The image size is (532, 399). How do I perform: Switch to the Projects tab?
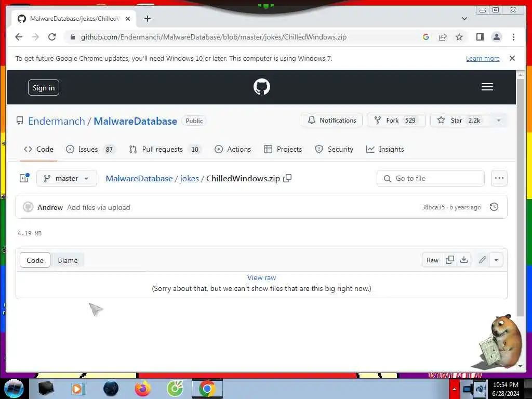pyautogui.click(x=283, y=149)
